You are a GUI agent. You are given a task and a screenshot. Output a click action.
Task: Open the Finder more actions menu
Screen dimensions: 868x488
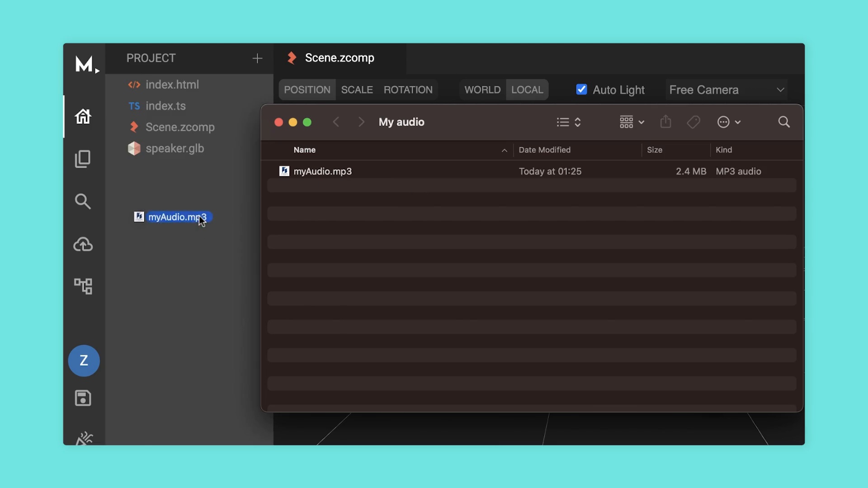tap(729, 122)
